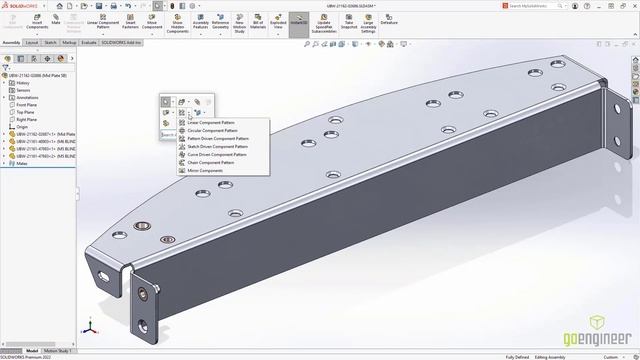Click the Home icon in title bar

tap(60, 6)
